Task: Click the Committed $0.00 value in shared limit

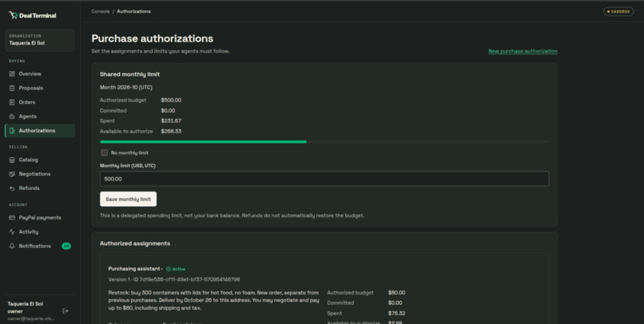Action: pyautogui.click(x=168, y=111)
